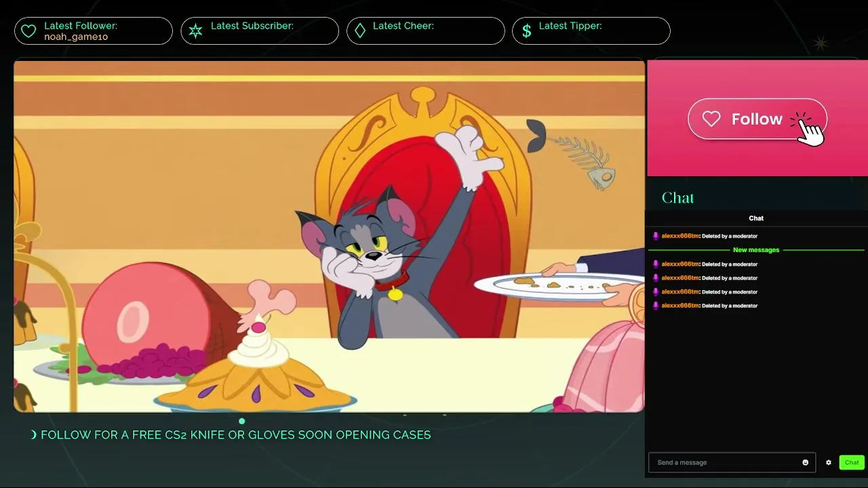Click the Chat header tab in chat panel
Viewport: 868px width, 488px height.
(756, 218)
